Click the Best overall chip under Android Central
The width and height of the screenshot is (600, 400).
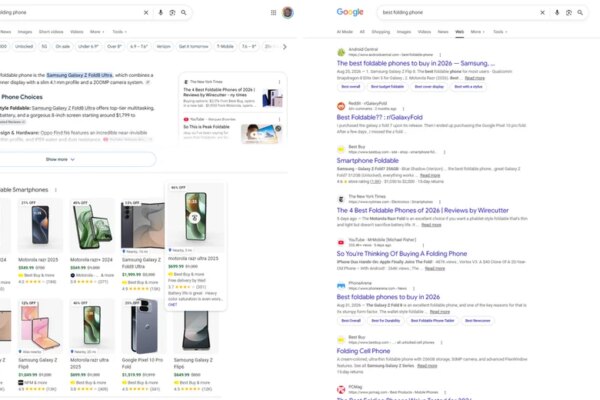(x=351, y=87)
